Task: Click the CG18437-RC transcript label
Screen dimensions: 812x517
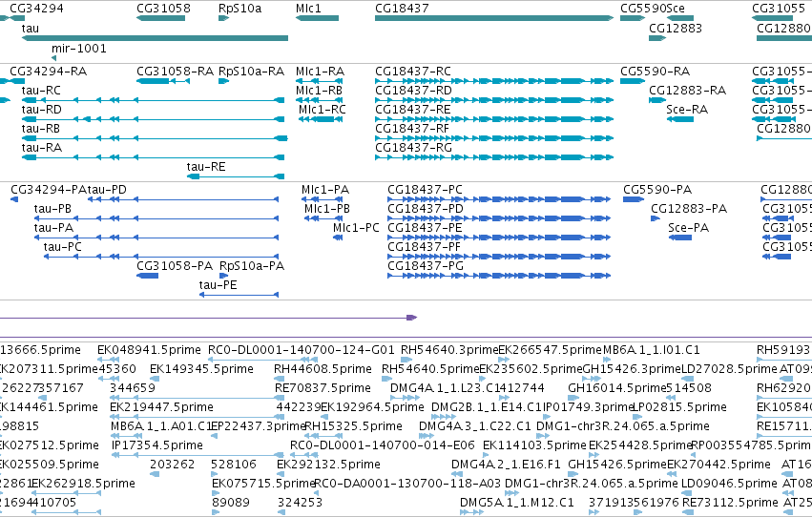Action: coord(413,71)
